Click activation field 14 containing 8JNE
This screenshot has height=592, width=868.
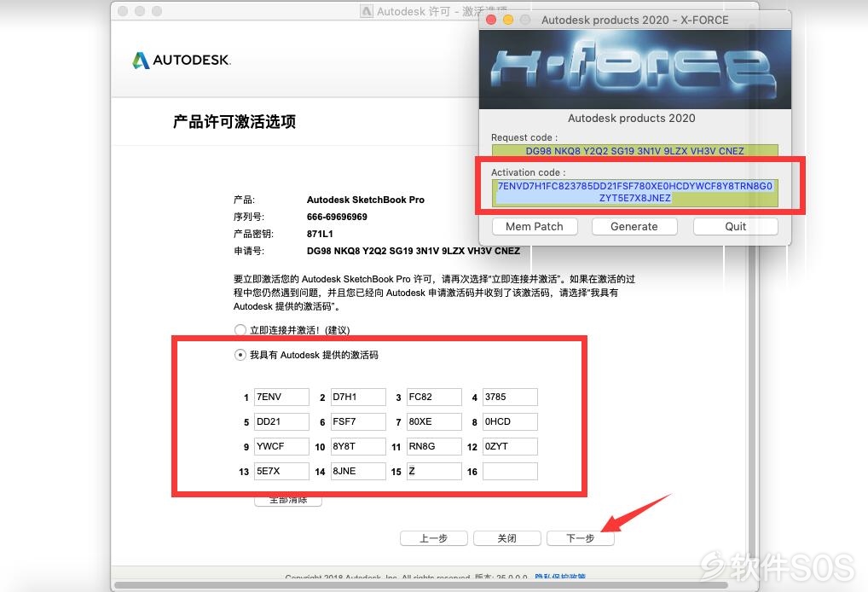357,471
